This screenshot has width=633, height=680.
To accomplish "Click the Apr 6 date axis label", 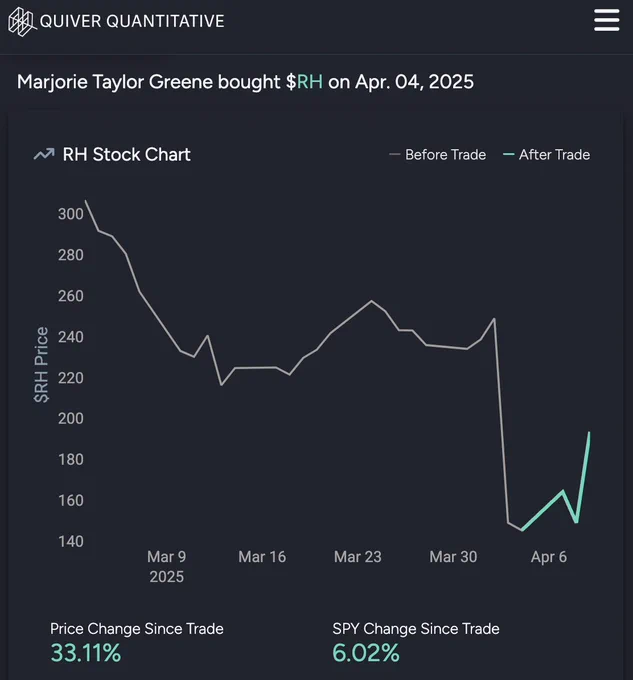I will coord(548,557).
